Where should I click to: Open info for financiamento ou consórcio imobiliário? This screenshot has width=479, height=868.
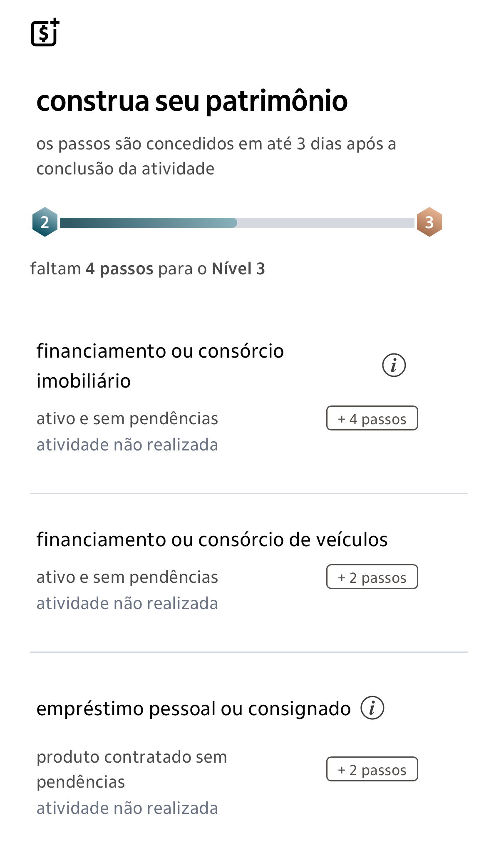click(x=394, y=366)
